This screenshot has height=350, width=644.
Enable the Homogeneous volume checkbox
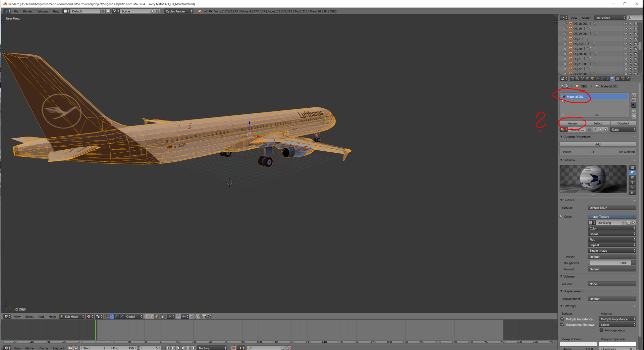click(602, 330)
